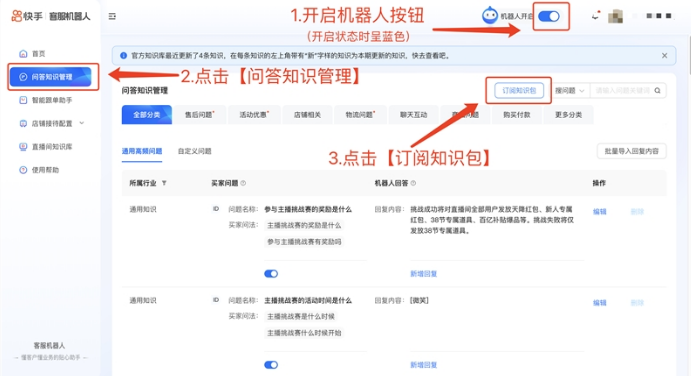This screenshot has height=376, width=691.
Task: Open the notification bell icon
Action: [x=595, y=16]
